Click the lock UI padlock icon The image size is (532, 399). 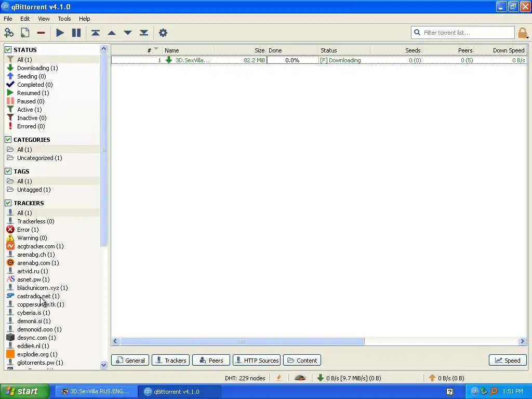click(x=522, y=33)
